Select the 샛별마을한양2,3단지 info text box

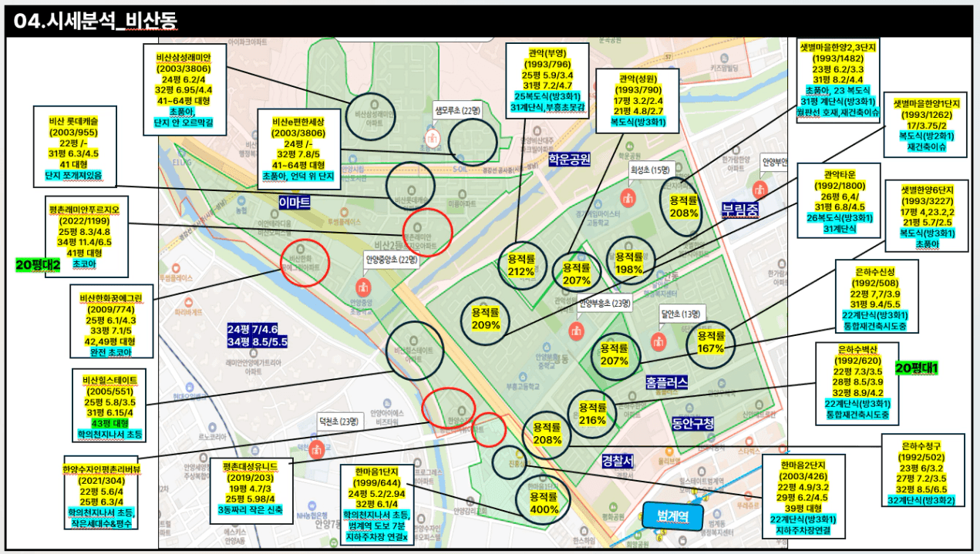pos(837,82)
